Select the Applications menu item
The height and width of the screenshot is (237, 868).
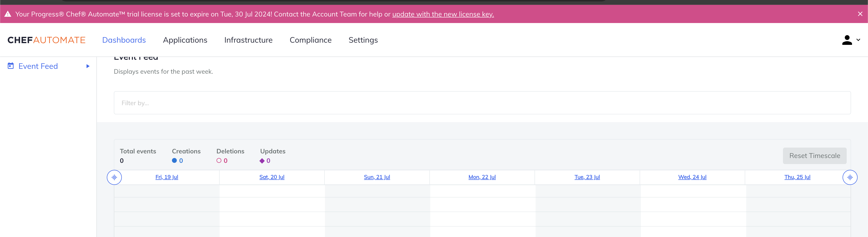pos(185,40)
